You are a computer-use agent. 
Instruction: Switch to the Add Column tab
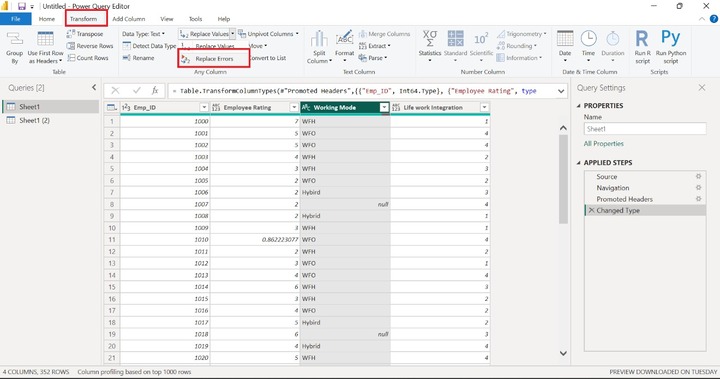pos(129,19)
